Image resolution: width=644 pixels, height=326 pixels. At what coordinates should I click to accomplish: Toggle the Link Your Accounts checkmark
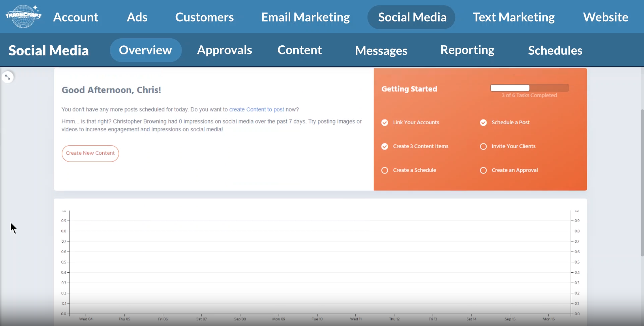click(x=385, y=123)
